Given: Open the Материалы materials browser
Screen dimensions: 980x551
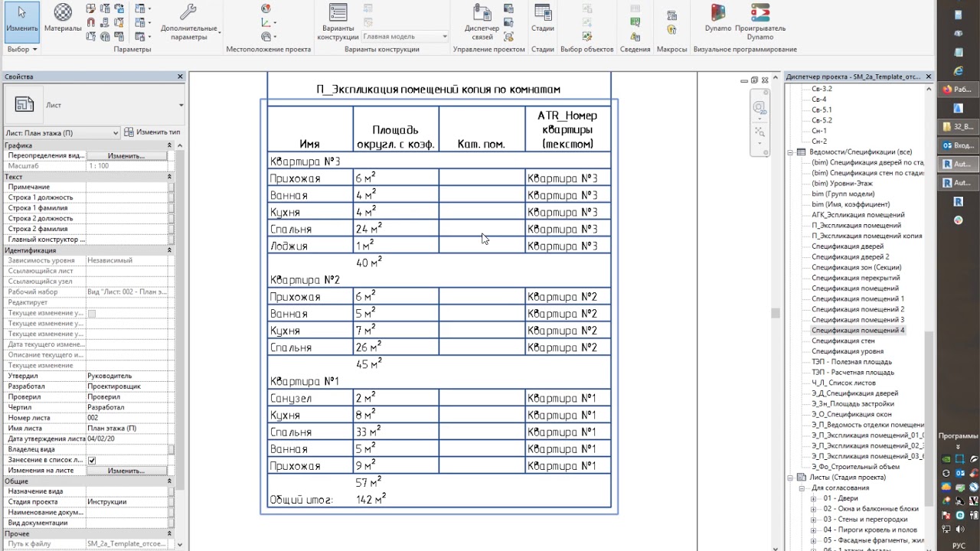Looking at the screenshot, I should point(63,18).
